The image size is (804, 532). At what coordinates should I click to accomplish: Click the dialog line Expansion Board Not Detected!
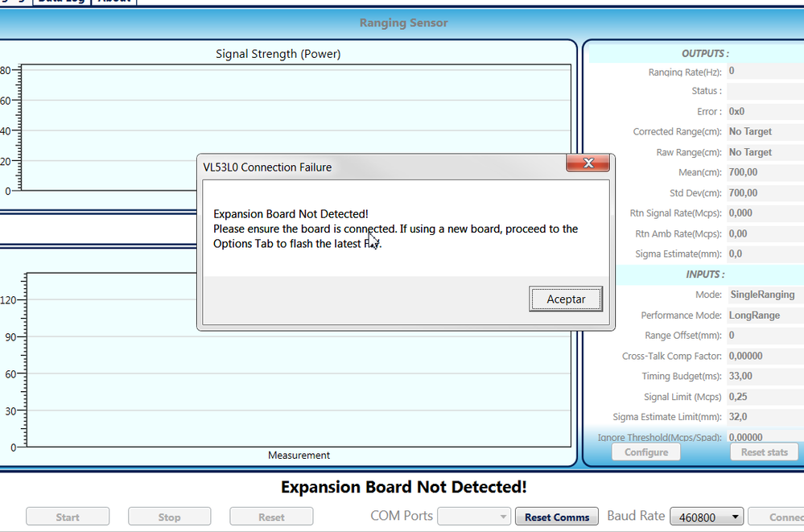pos(291,214)
